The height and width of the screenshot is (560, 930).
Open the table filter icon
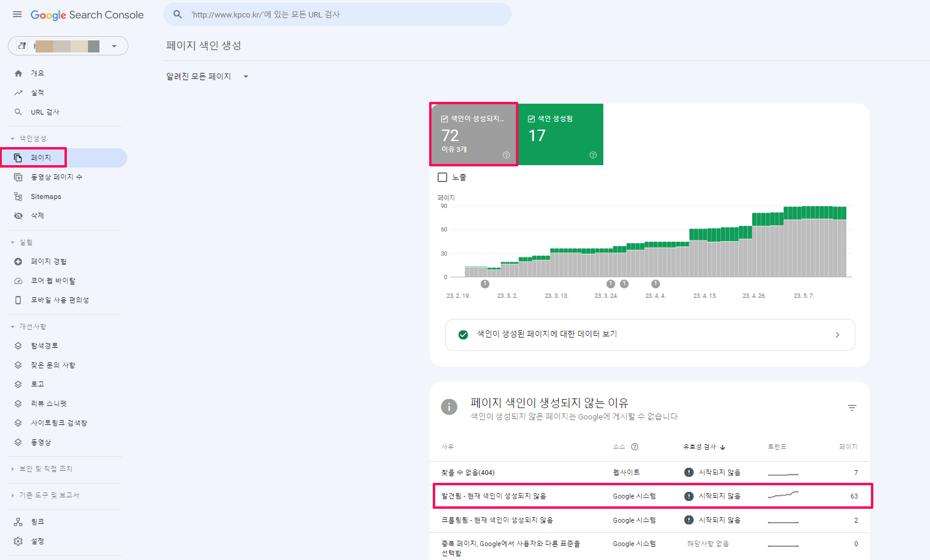852,407
